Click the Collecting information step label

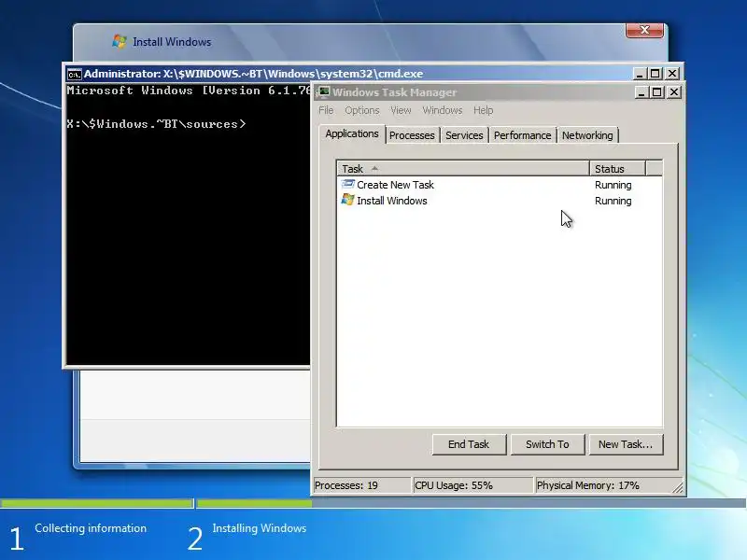click(x=91, y=528)
